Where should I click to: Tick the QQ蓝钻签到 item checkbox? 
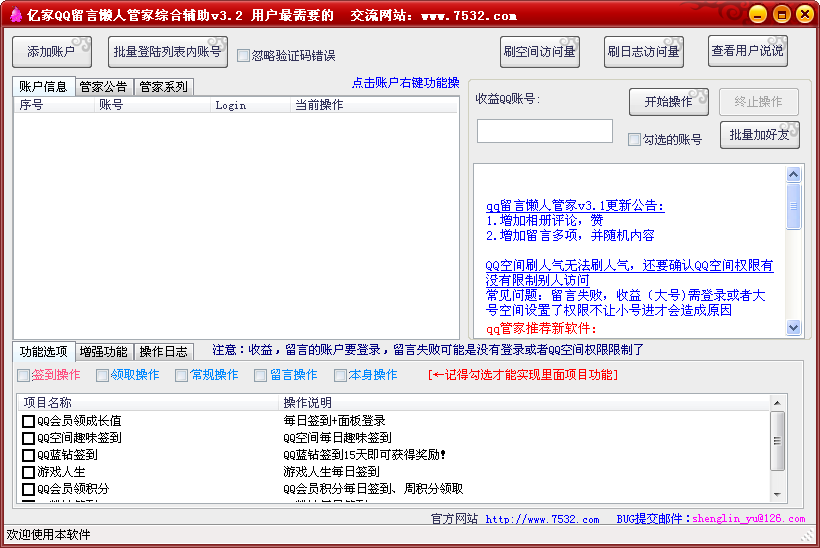pos(29,455)
